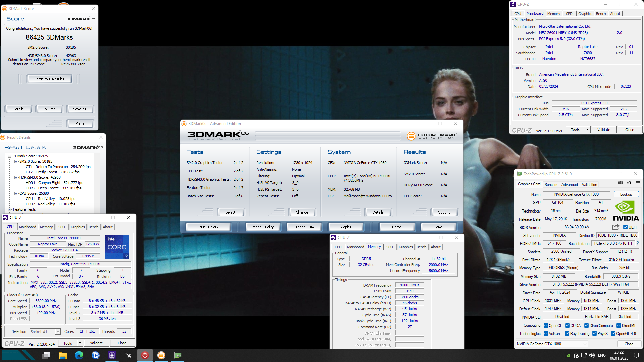Collapse the 3DMark Score: 86425 tree node
Viewport: 644px width, 362px height.
(x=10, y=156)
